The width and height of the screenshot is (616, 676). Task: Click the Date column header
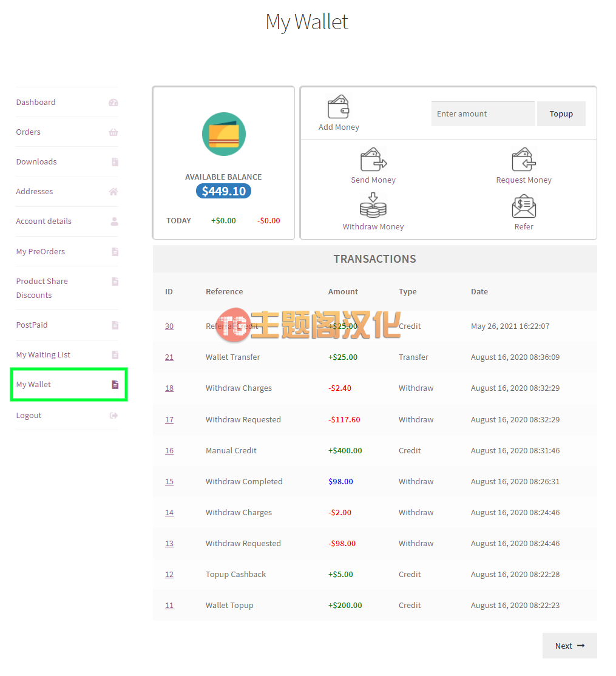[479, 291]
